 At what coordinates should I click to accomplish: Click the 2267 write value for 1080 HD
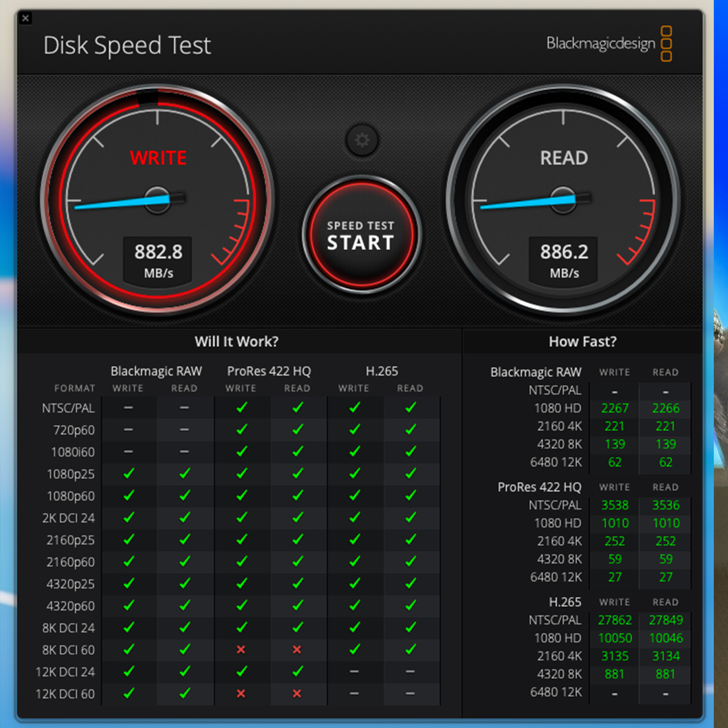(614, 408)
